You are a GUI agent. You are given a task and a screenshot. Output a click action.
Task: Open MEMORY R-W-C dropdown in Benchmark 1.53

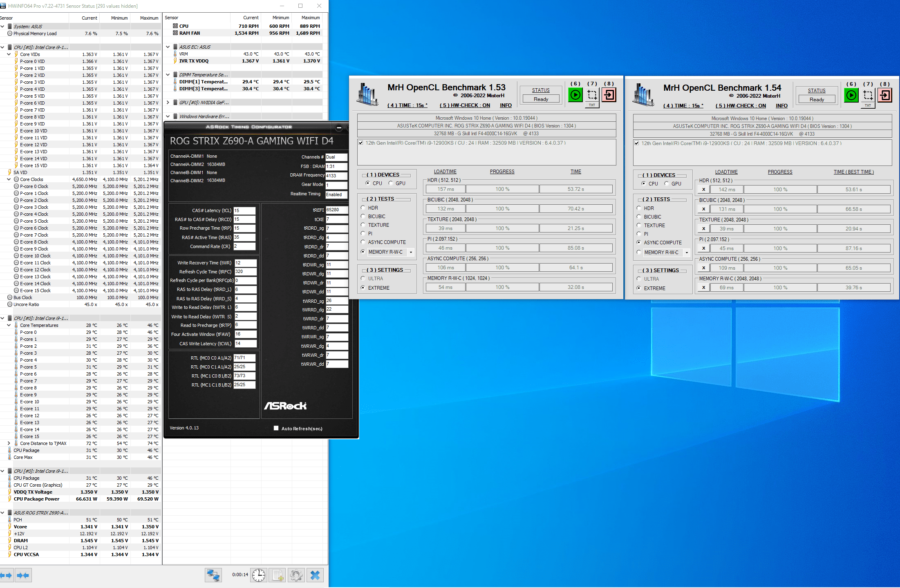411,252
